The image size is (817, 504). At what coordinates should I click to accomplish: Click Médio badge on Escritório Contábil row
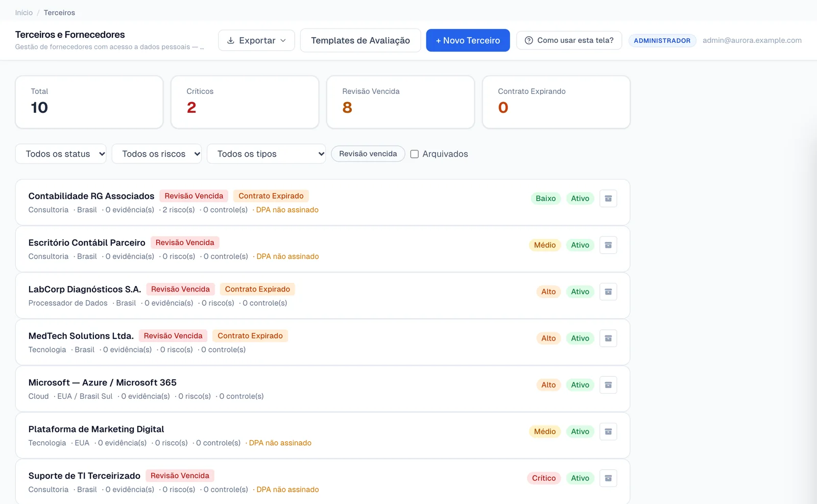pos(545,245)
